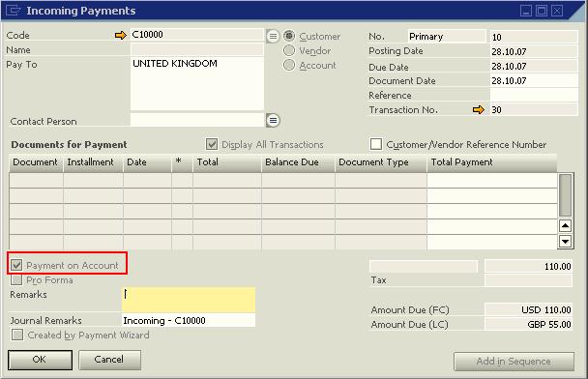Click the orange link arrow next to Code
The width and height of the screenshot is (588, 379).
pos(120,35)
